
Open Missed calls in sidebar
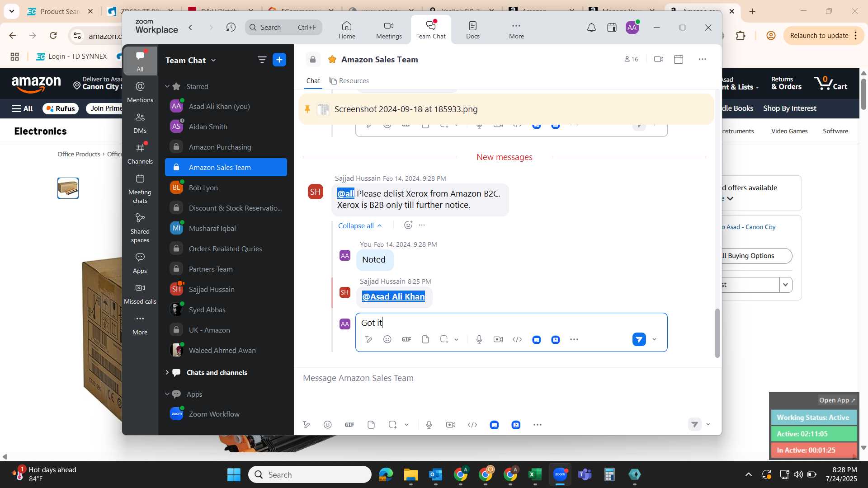click(x=140, y=294)
